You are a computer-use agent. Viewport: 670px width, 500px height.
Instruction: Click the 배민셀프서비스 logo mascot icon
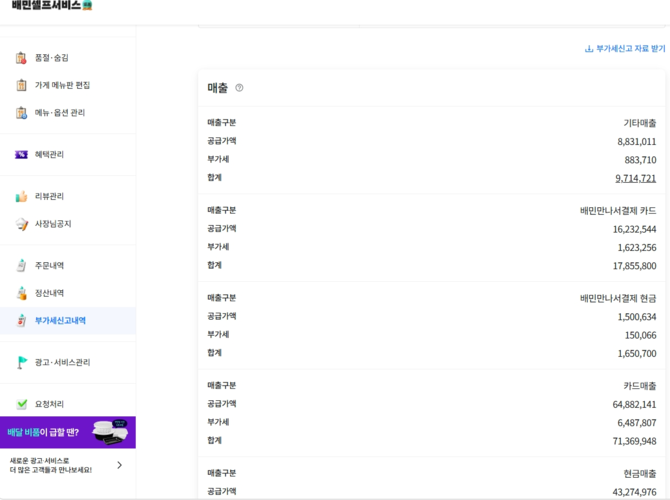click(x=87, y=5)
